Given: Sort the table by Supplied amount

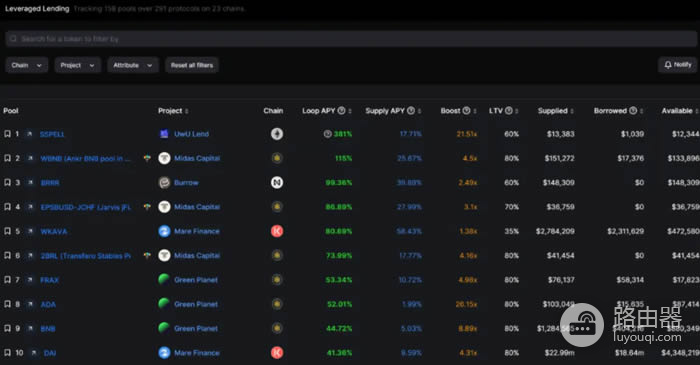Looking at the screenshot, I should (x=572, y=111).
